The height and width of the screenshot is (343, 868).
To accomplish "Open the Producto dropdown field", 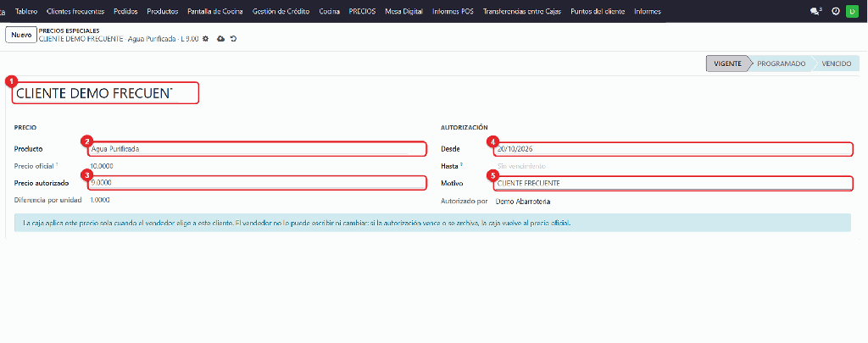I will coord(257,149).
